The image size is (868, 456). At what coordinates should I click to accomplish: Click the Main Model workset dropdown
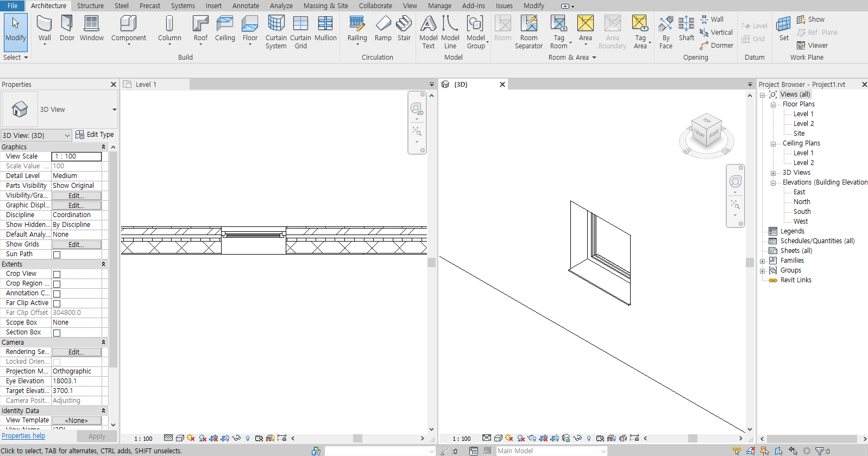pyautogui.click(x=551, y=451)
